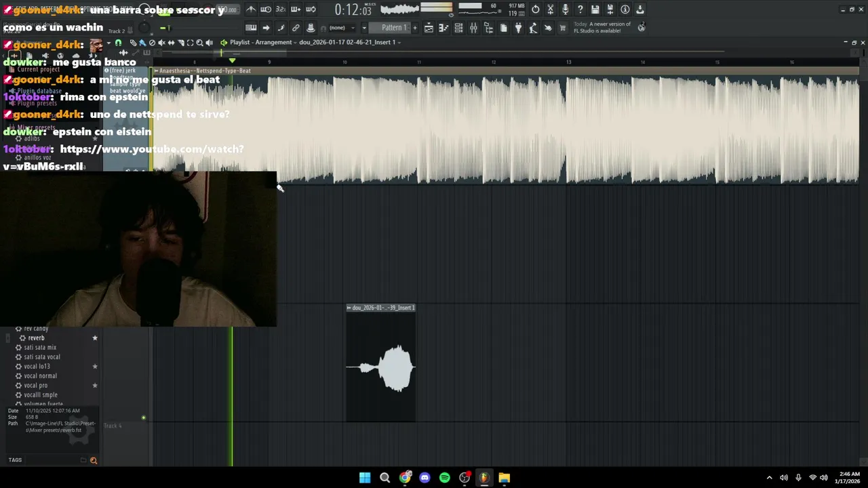Viewport: 868px width, 488px height.
Task: Open the project info icon
Action: click(x=625, y=9)
